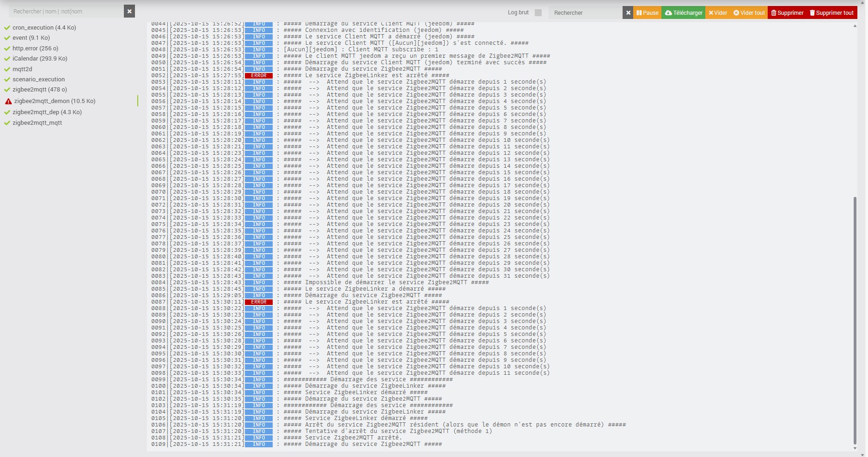
Task: Clear the log-name filter with its X button
Action: pyautogui.click(x=129, y=12)
